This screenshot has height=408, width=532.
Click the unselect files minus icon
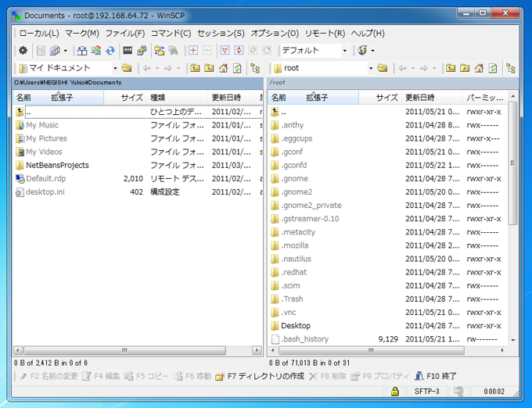click(x=207, y=51)
